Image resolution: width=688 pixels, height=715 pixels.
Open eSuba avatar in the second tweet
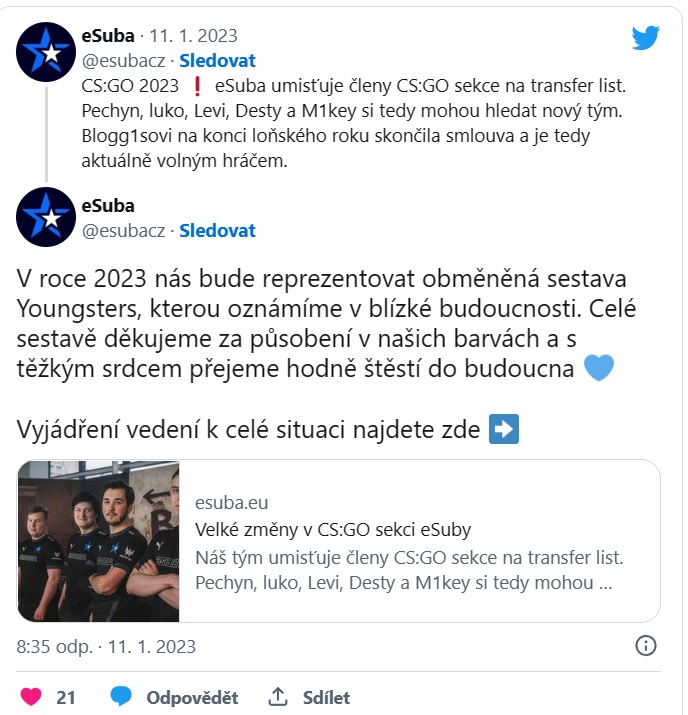point(46,217)
